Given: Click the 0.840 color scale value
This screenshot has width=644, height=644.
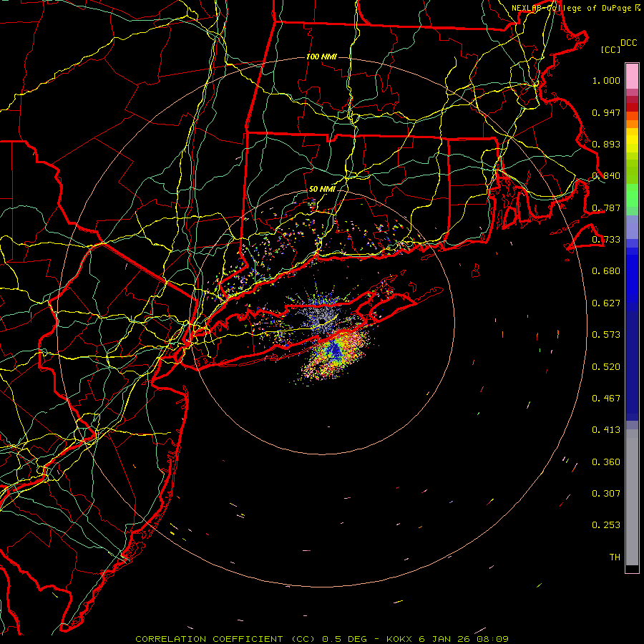Looking at the screenshot, I should pos(606,176).
